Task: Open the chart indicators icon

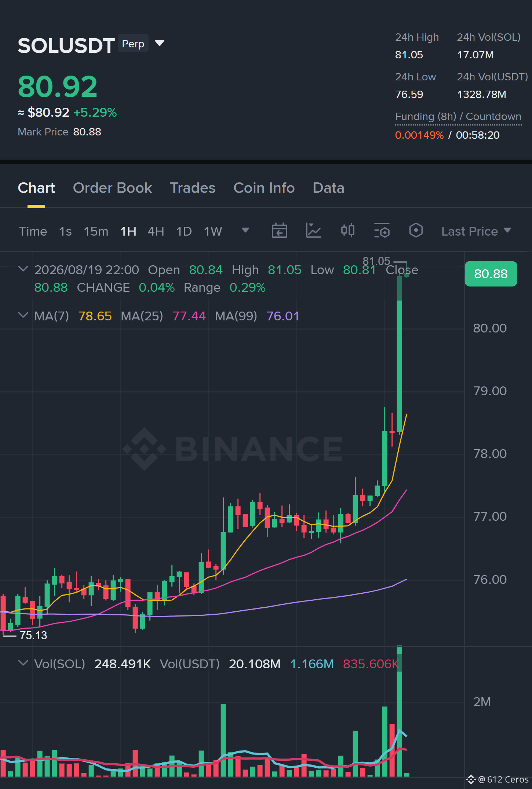Action: [x=313, y=231]
